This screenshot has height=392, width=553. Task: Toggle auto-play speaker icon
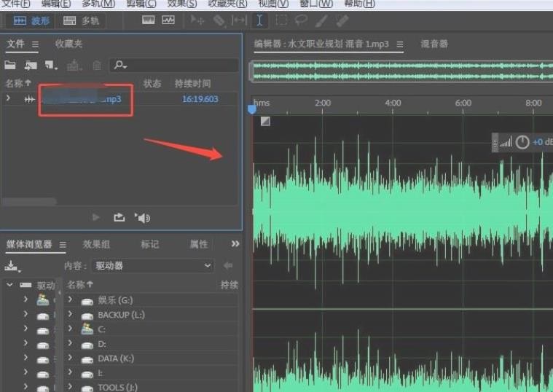point(143,218)
